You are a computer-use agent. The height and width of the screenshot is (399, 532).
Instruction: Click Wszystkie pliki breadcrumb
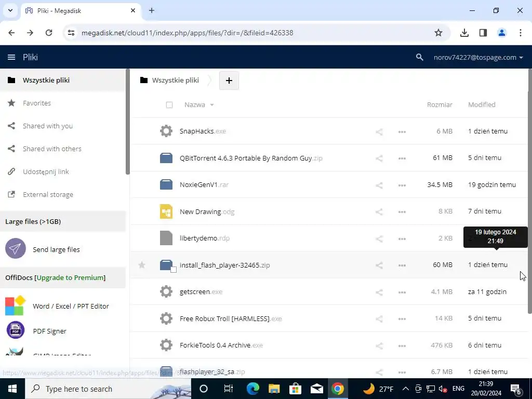click(x=175, y=81)
